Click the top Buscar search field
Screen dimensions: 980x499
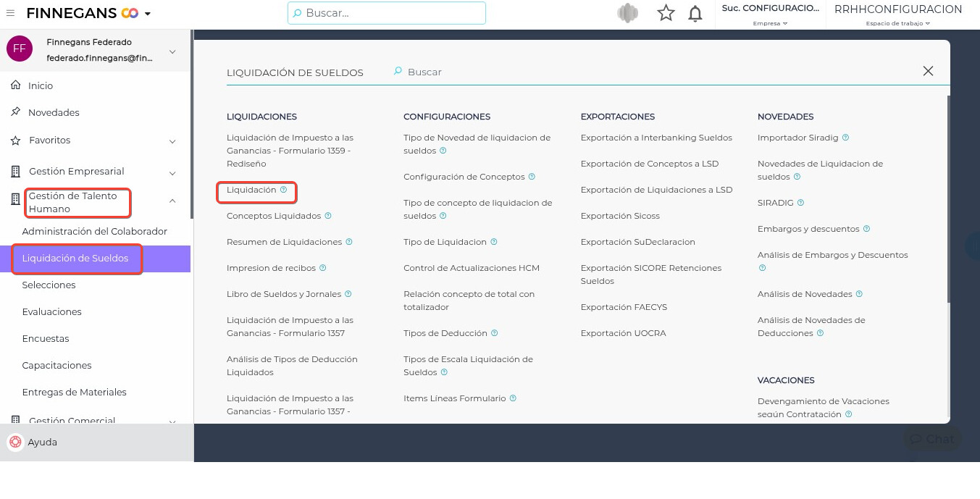point(387,13)
